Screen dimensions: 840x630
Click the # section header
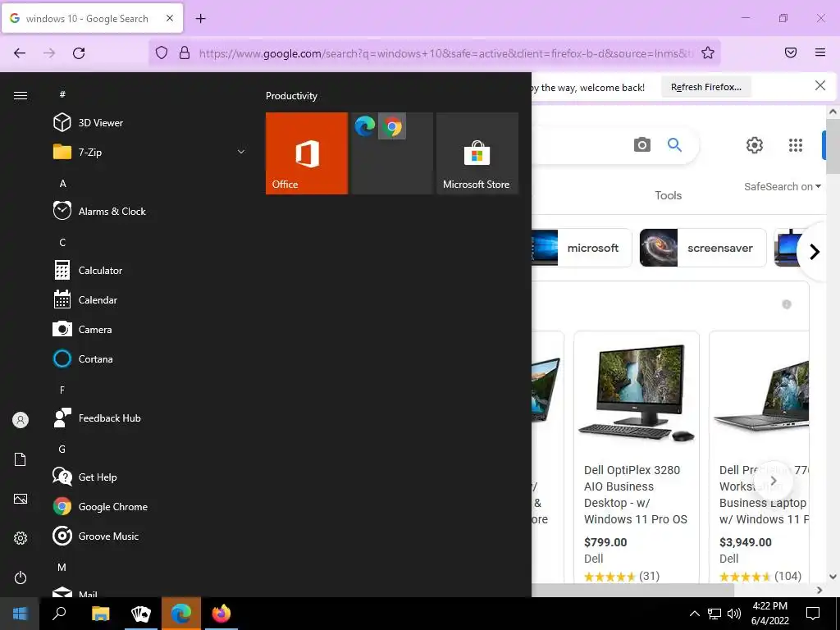pyautogui.click(x=62, y=94)
